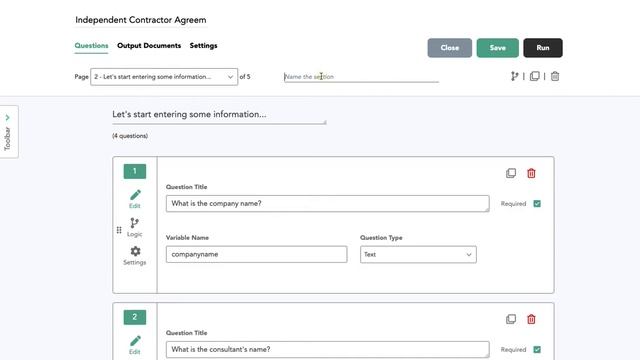Click Question Title field What is the company name
640x360 pixels.
click(x=327, y=203)
